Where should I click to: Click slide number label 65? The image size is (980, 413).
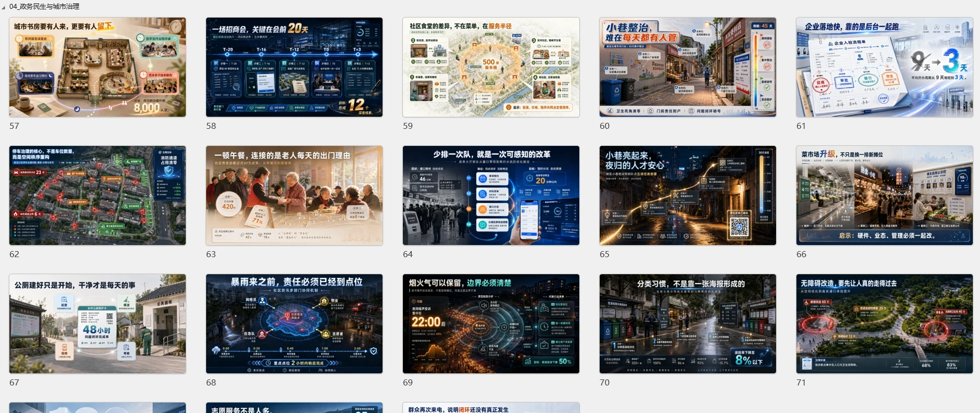coord(605,254)
